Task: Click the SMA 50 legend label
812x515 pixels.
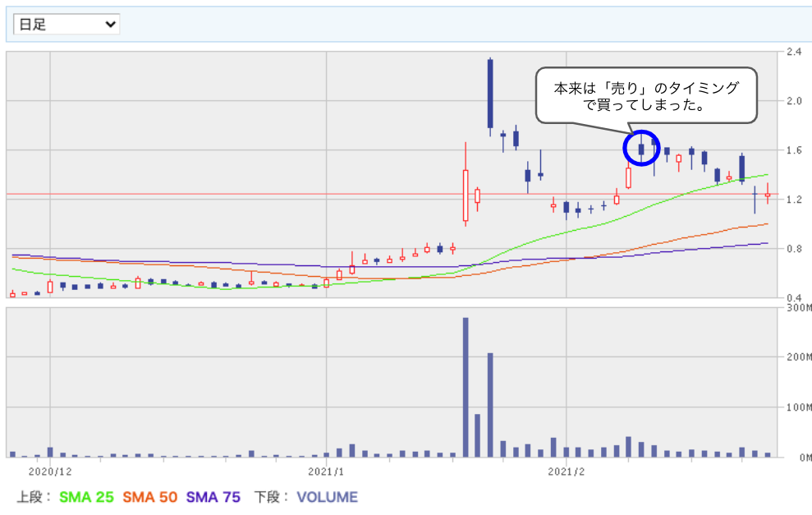Action: (x=149, y=498)
